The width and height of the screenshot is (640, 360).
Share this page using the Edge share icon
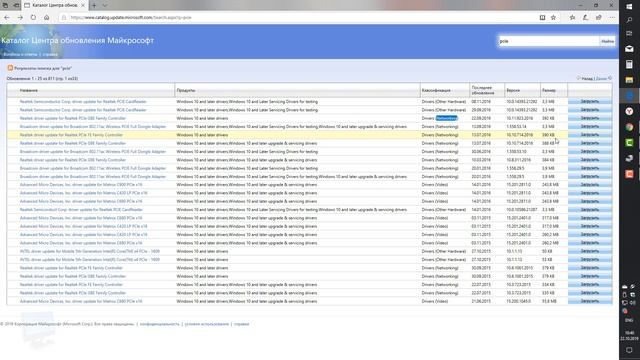point(599,18)
